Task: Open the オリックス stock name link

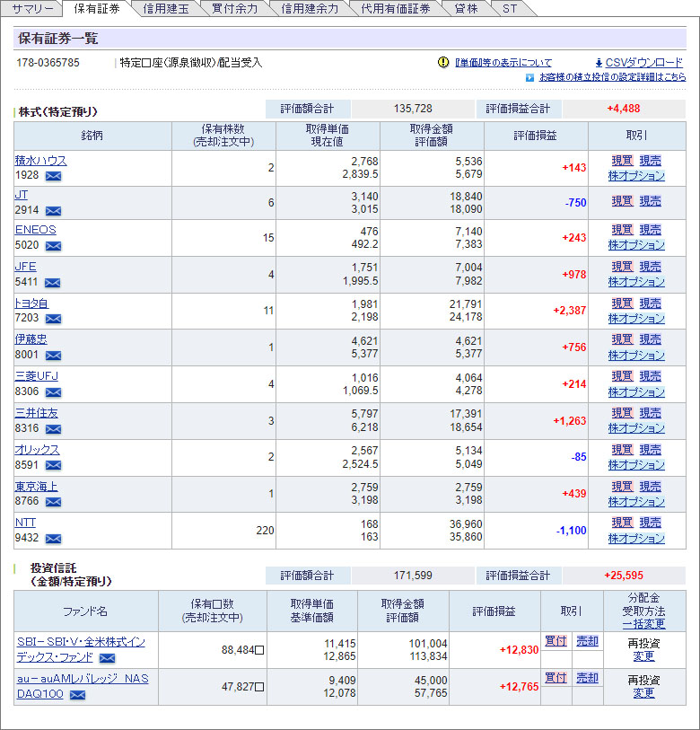Action: pyautogui.click(x=37, y=449)
